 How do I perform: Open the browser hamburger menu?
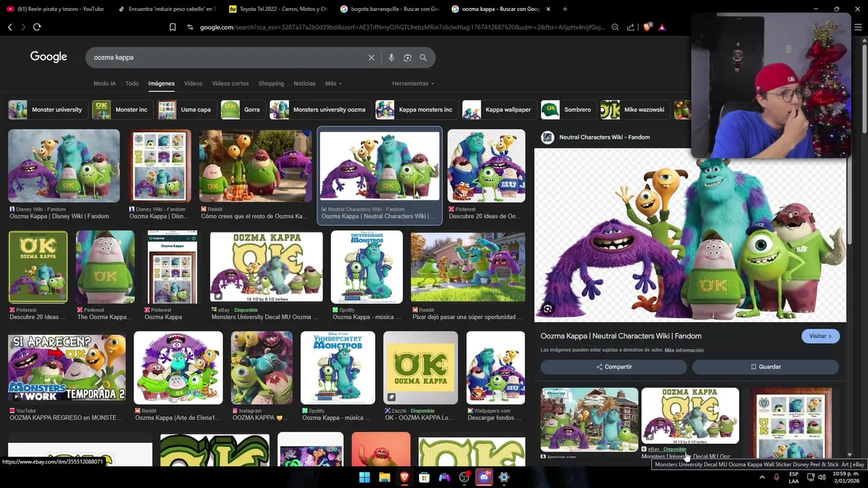(x=858, y=27)
